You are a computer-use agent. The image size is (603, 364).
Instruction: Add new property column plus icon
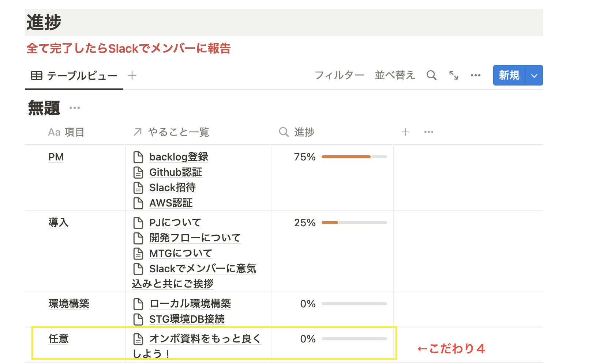(x=405, y=132)
